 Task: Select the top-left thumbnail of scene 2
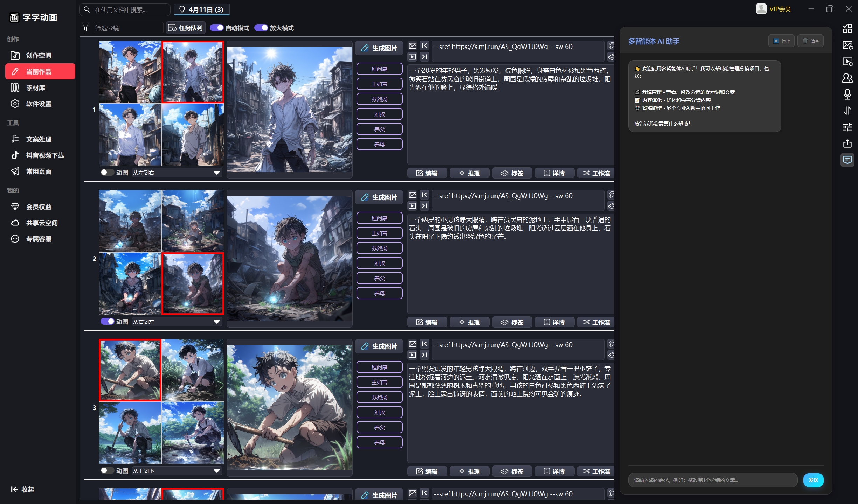tap(130, 221)
